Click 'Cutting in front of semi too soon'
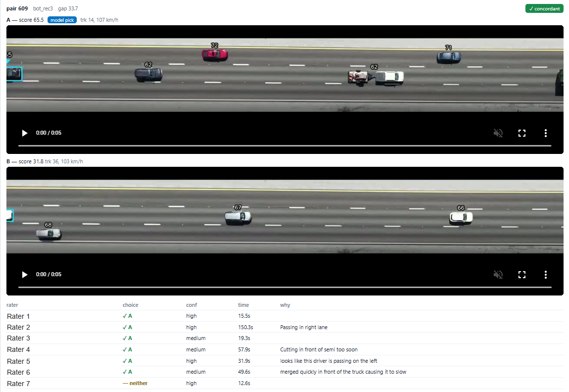 (318, 349)
